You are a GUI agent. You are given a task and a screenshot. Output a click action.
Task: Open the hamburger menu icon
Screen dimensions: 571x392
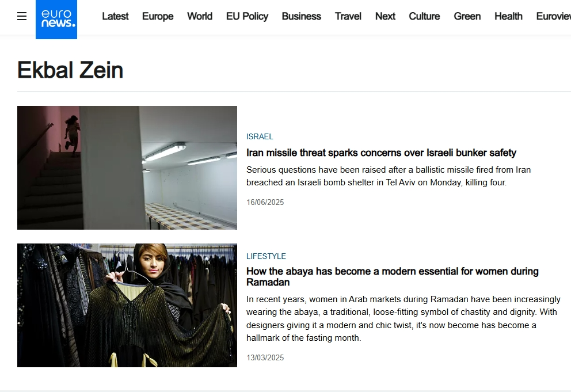22,16
